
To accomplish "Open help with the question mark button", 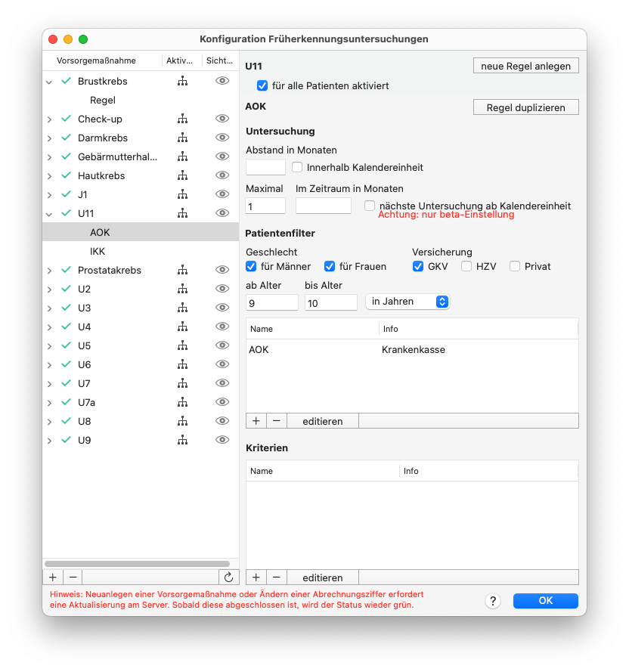I will point(493,601).
